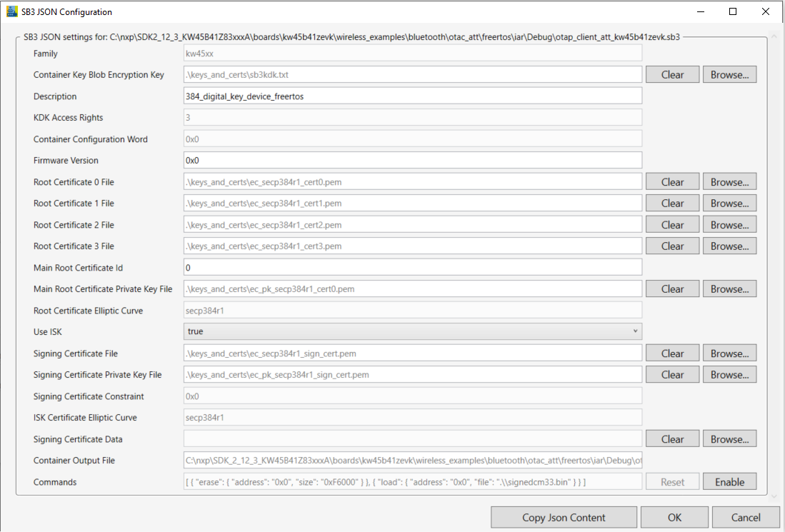The width and height of the screenshot is (785, 532).
Task: Browse for Root Certificate 0 File
Action: (x=729, y=181)
